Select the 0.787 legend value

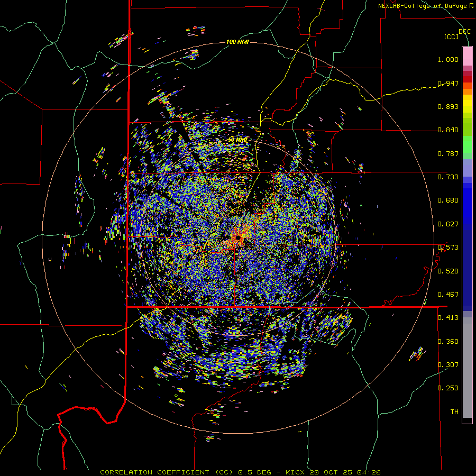[448, 153]
